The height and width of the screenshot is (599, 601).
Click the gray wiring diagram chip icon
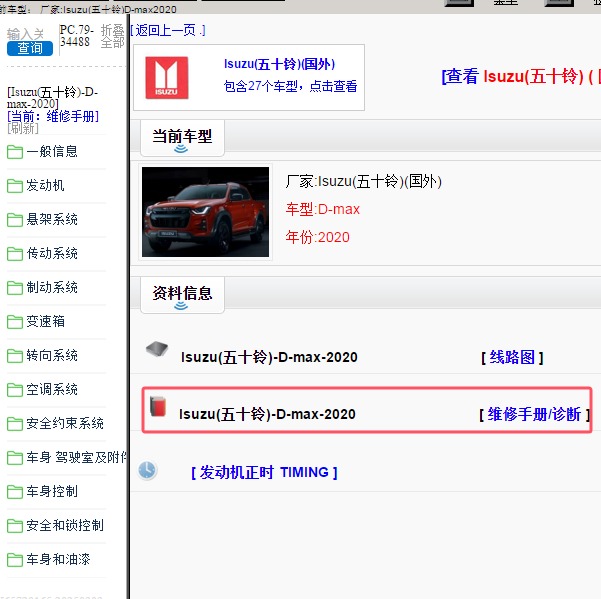pos(157,350)
